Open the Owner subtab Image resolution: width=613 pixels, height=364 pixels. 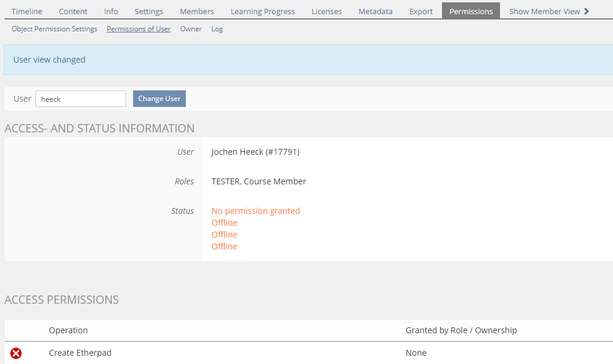click(191, 29)
